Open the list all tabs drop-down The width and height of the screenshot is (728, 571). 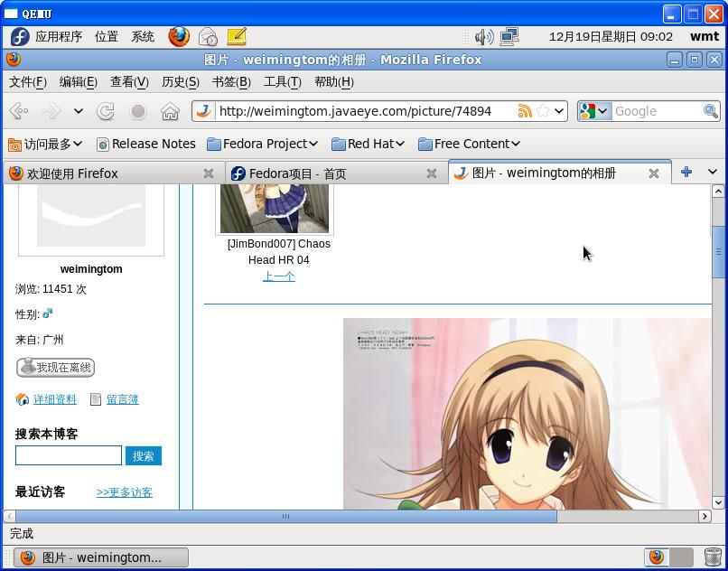point(713,172)
